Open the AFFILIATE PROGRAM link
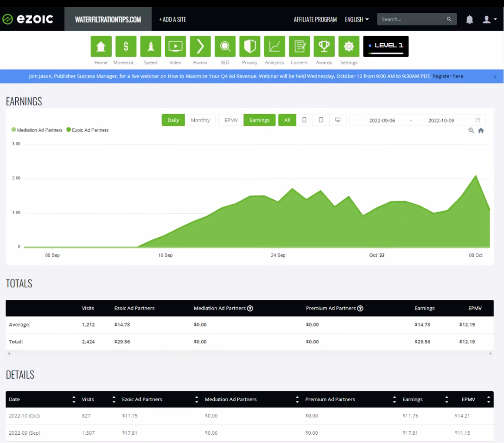The height and width of the screenshot is (443, 504). coord(315,19)
